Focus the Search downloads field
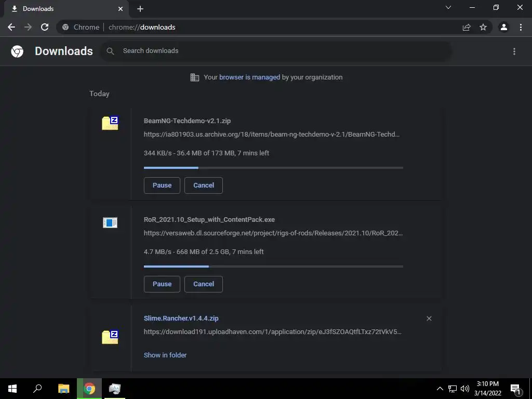The height and width of the screenshot is (399, 532). (276, 51)
